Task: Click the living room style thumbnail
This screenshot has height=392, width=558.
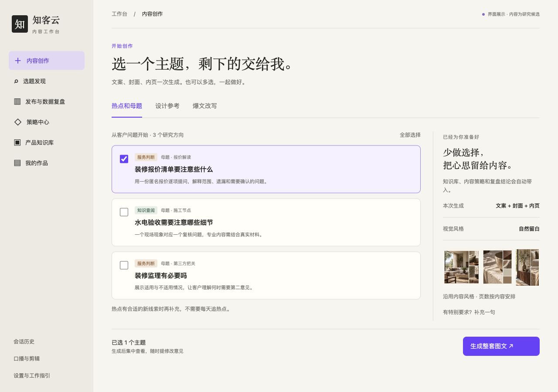Action: 461,267
